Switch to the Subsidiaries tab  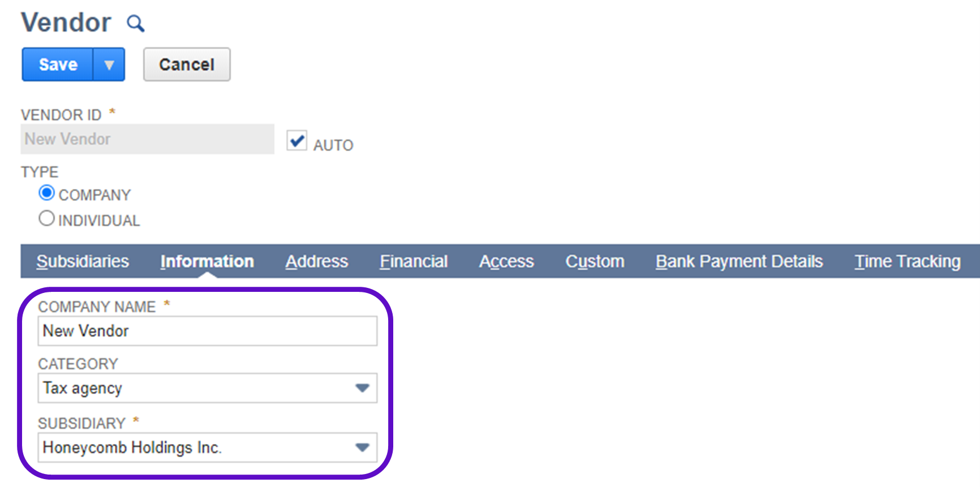(83, 261)
